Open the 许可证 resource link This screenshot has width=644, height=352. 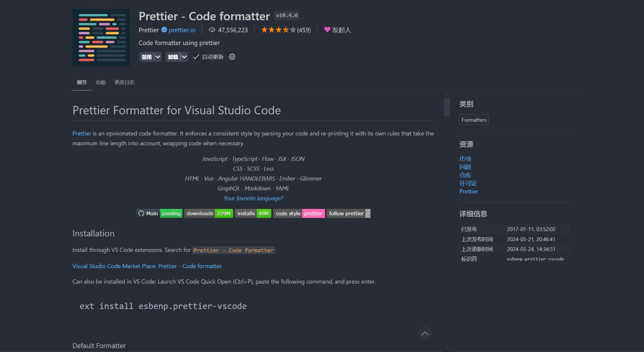coord(468,183)
